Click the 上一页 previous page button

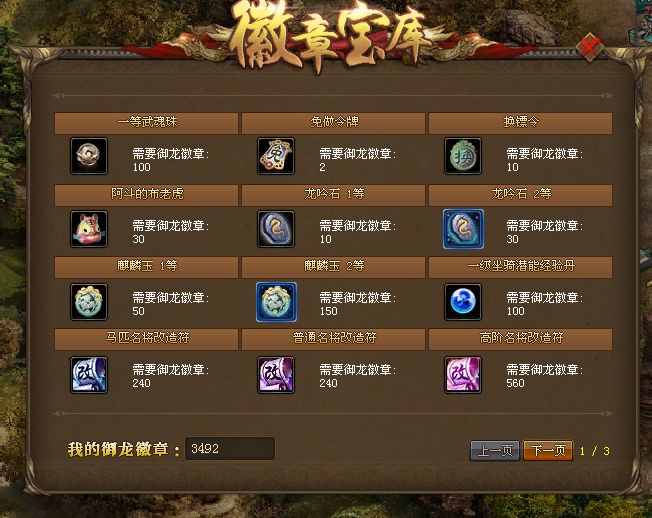[495, 451]
